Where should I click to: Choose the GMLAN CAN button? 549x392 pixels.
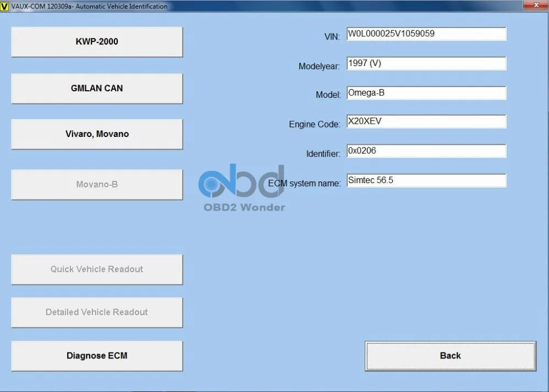(97, 88)
